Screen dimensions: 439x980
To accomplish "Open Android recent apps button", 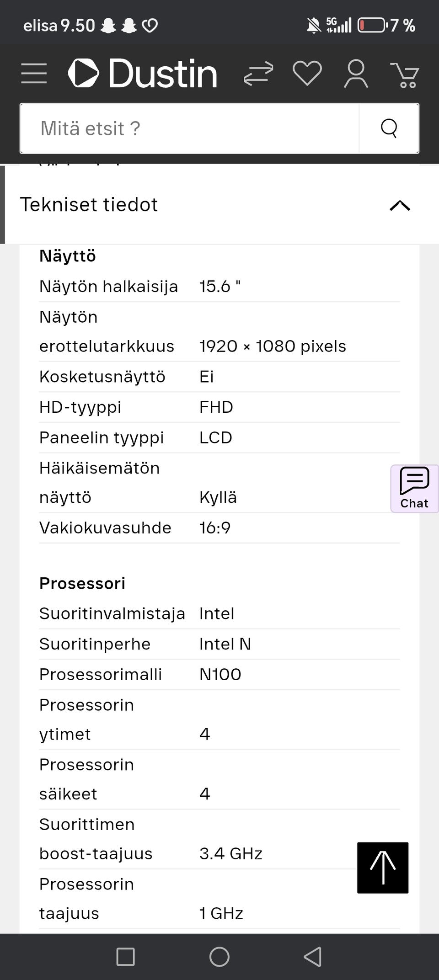I will 125,957.
